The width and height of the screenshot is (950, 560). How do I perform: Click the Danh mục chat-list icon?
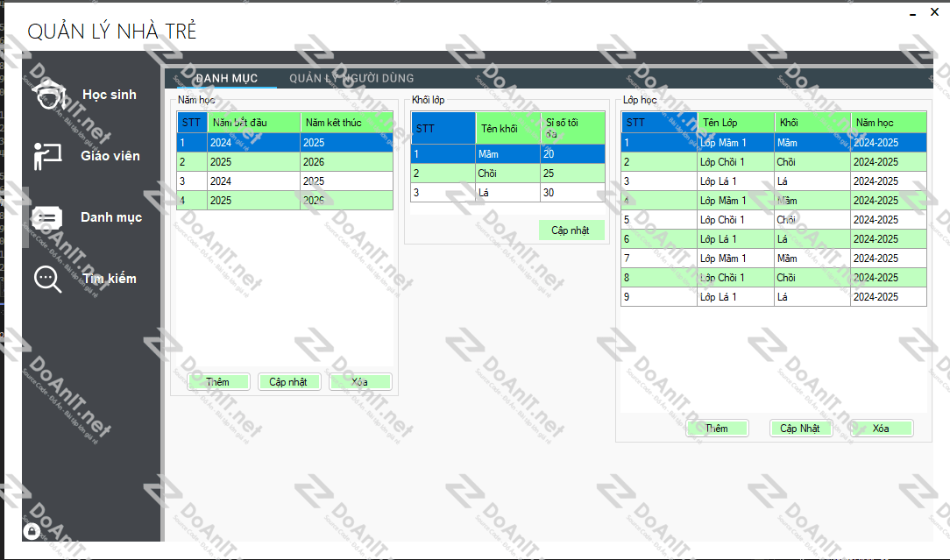click(x=47, y=217)
